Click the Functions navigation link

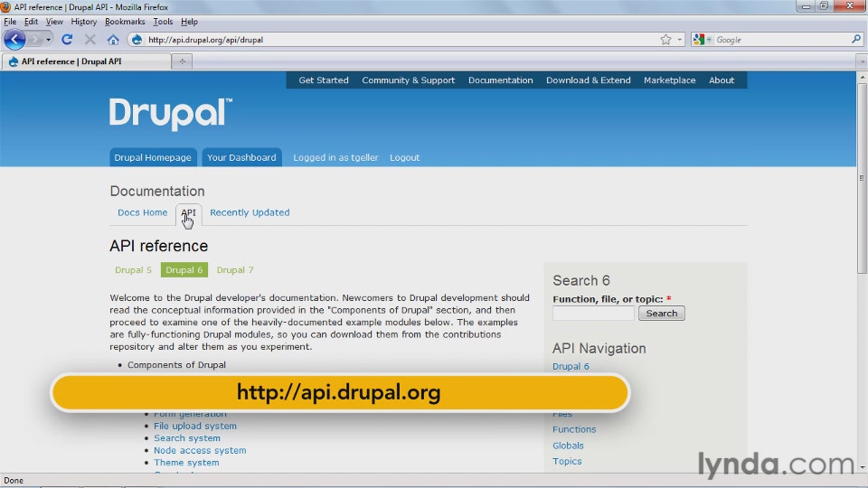574,429
